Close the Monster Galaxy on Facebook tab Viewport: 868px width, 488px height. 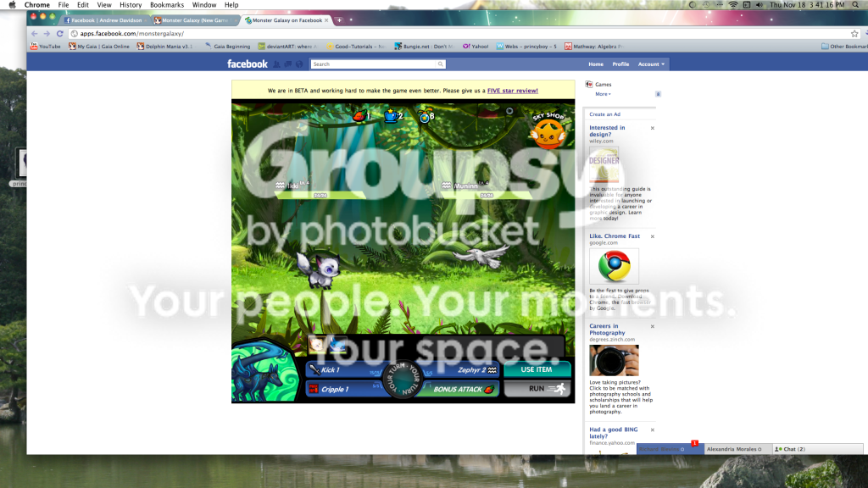coord(326,20)
